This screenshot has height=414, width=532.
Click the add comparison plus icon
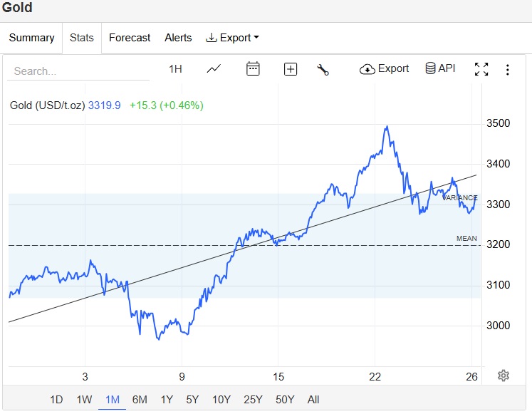coord(291,69)
